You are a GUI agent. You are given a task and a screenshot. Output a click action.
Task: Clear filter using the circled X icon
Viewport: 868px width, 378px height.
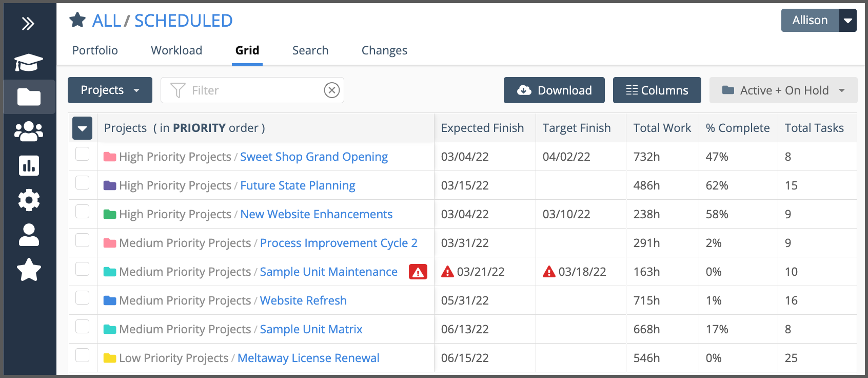point(332,90)
